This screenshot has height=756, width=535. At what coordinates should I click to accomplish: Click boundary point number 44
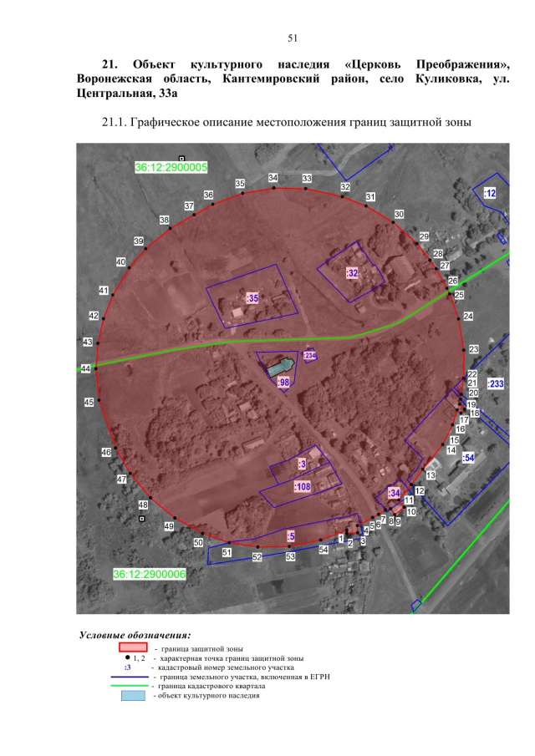85,368
